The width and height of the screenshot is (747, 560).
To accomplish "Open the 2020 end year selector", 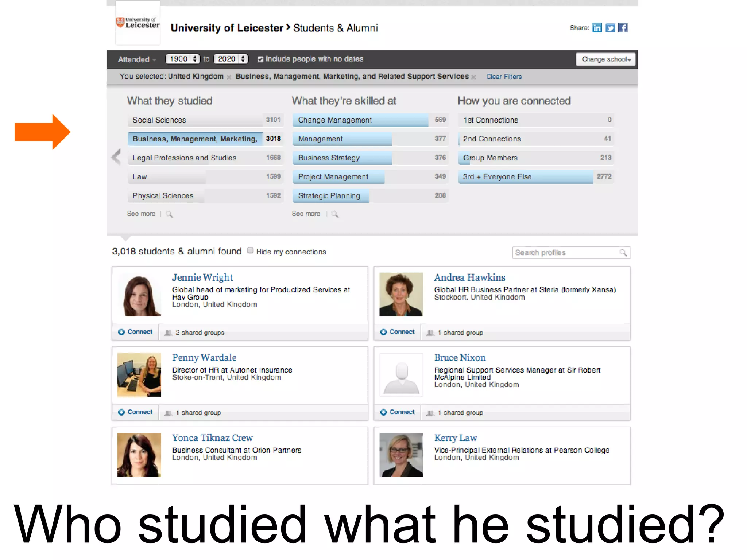I will tap(231, 59).
